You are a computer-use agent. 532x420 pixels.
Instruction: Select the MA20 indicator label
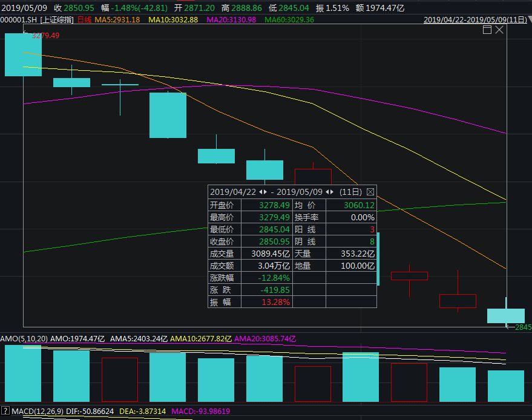tap(231, 20)
